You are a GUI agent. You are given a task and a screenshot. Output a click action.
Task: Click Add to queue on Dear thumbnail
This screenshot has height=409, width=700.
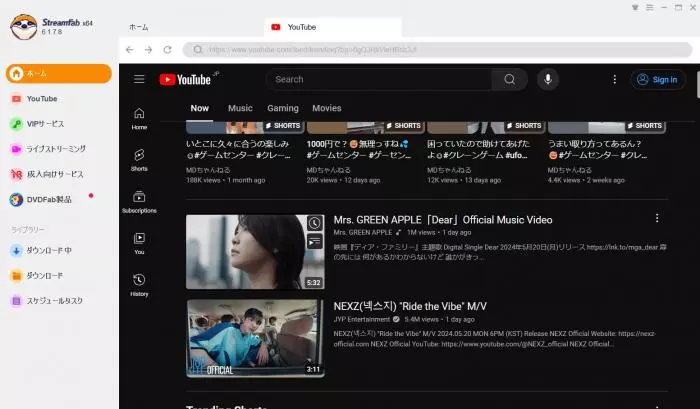314,242
